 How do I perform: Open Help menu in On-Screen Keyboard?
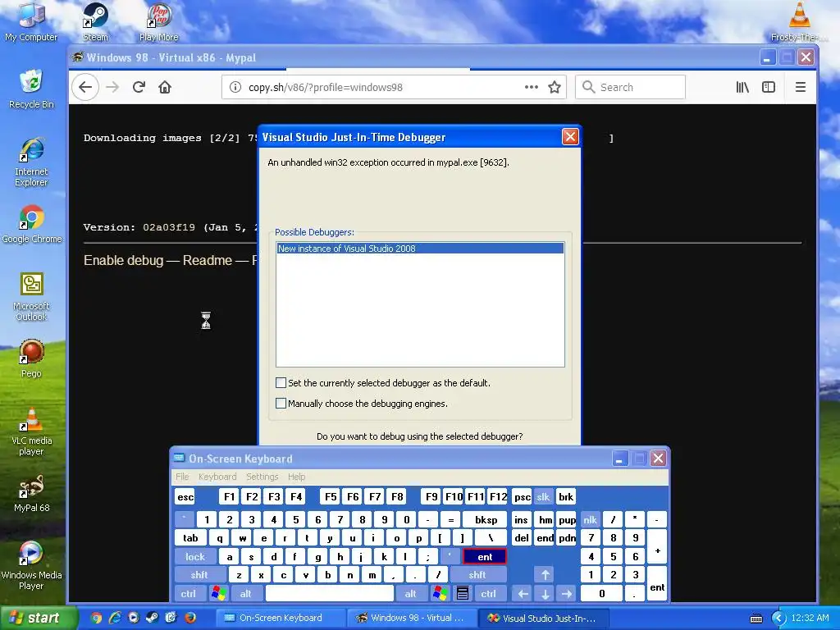296,477
